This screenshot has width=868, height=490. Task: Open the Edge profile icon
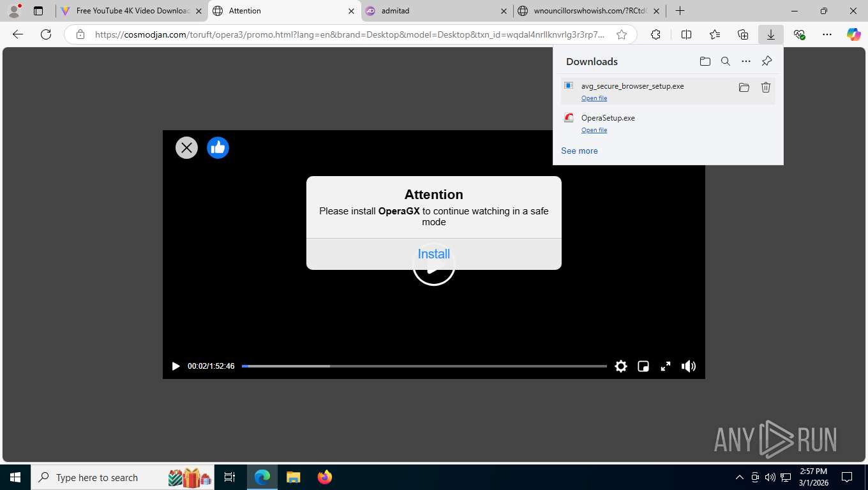(13, 11)
